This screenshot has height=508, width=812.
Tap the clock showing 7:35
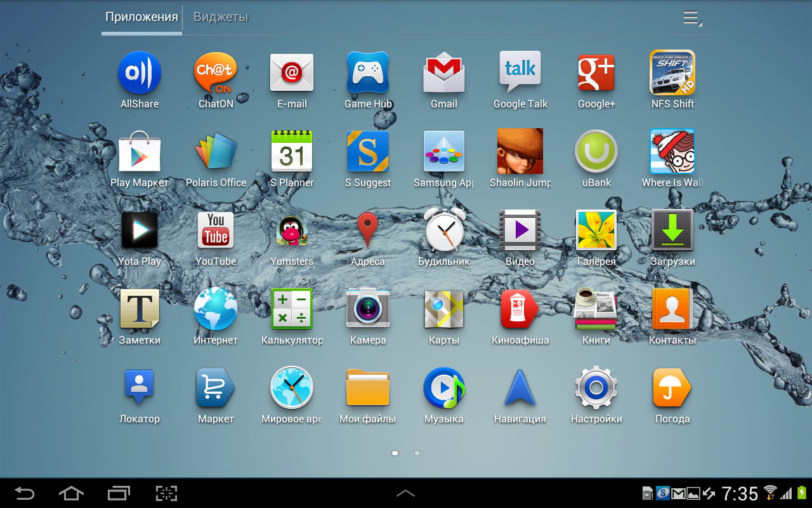point(740,493)
